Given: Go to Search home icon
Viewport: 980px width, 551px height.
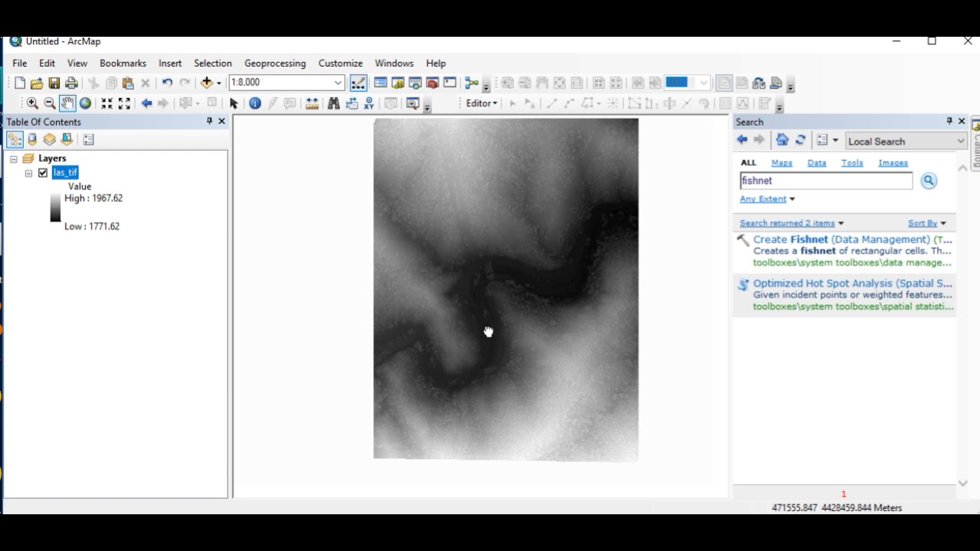Looking at the screenshot, I should [782, 140].
